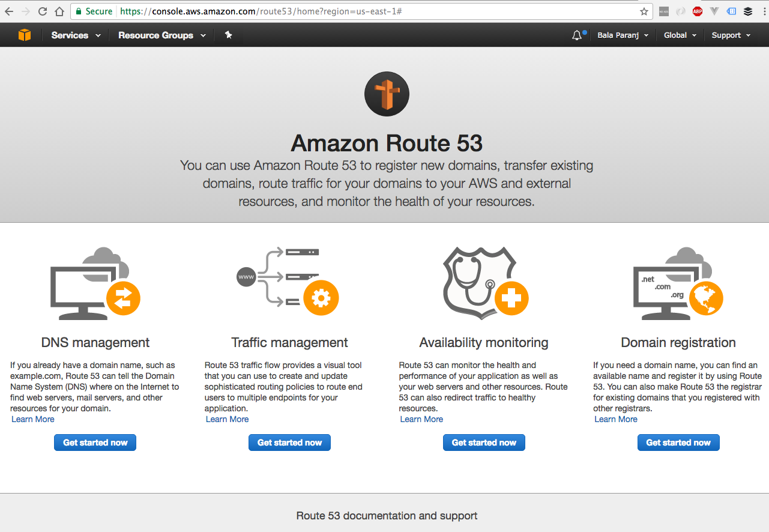Click Learn More under Availability monitoring

tap(421, 419)
